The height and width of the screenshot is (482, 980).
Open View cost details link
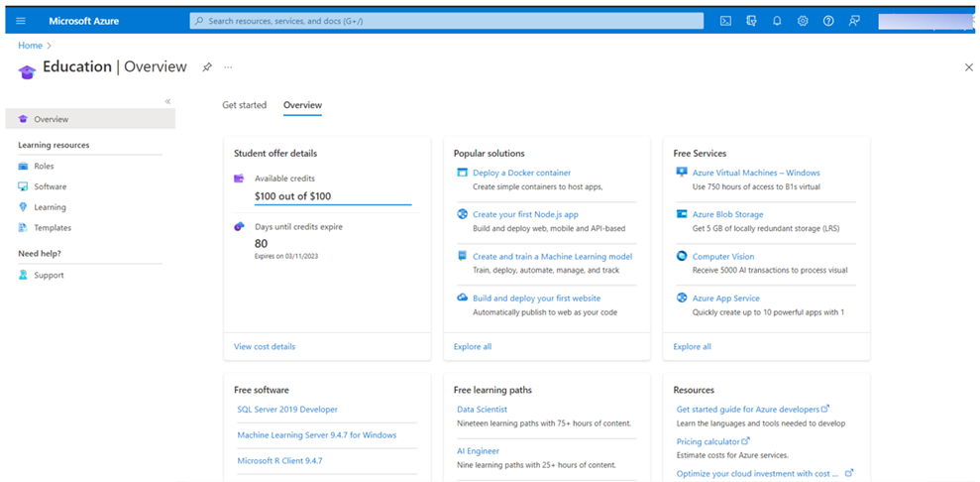point(265,346)
